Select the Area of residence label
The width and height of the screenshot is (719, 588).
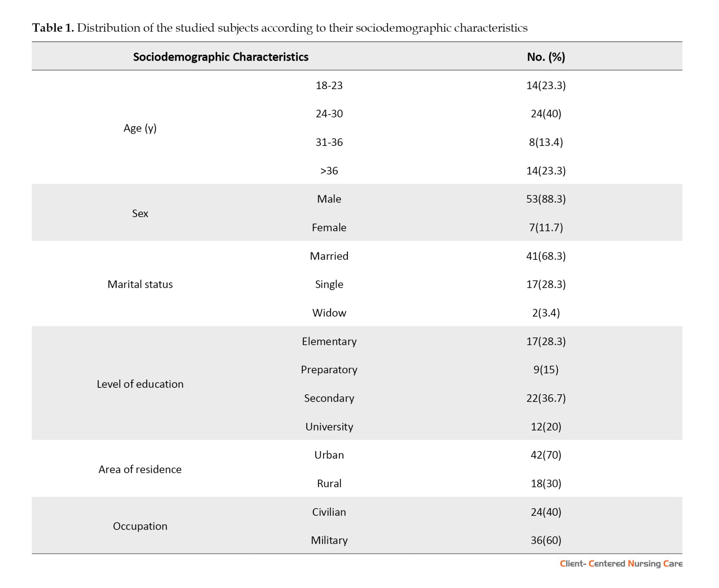(x=140, y=469)
